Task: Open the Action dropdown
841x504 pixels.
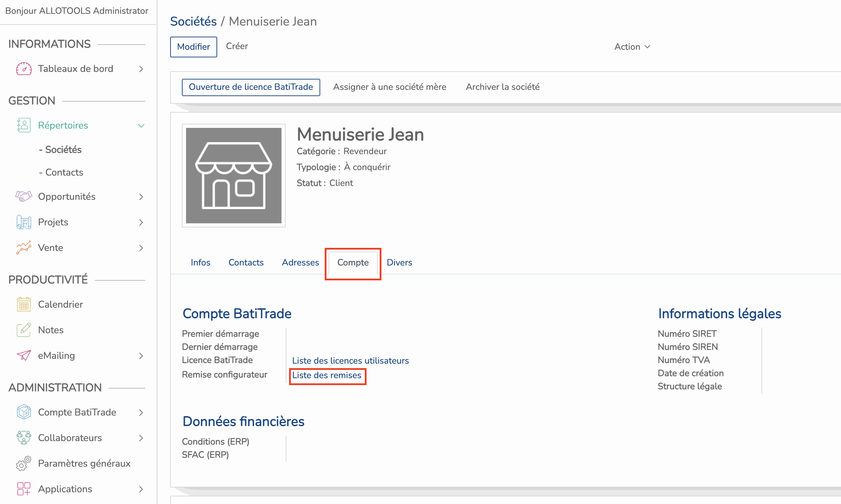Action: [632, 47]
